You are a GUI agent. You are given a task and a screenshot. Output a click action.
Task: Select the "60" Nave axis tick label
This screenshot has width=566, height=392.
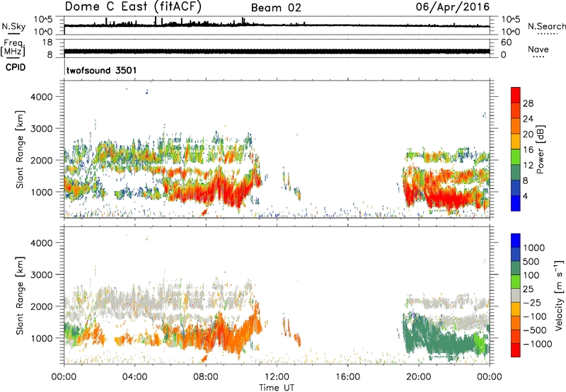point(506,42)
